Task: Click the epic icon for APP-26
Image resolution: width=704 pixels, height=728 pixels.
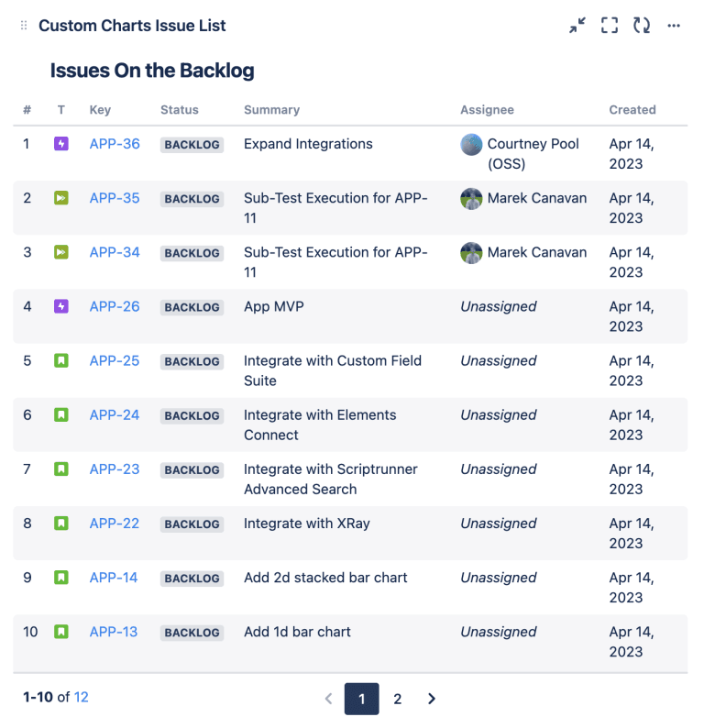Action: click(61, 306)
